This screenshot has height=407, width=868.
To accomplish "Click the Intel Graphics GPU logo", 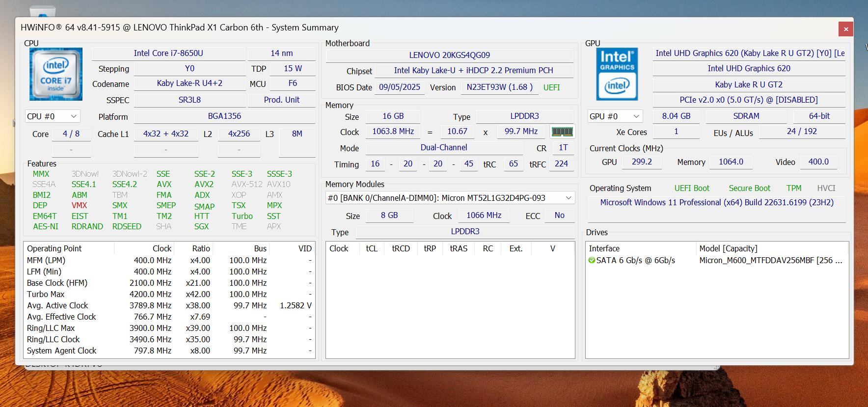I will pyautogui.click(x=617, y=74).
